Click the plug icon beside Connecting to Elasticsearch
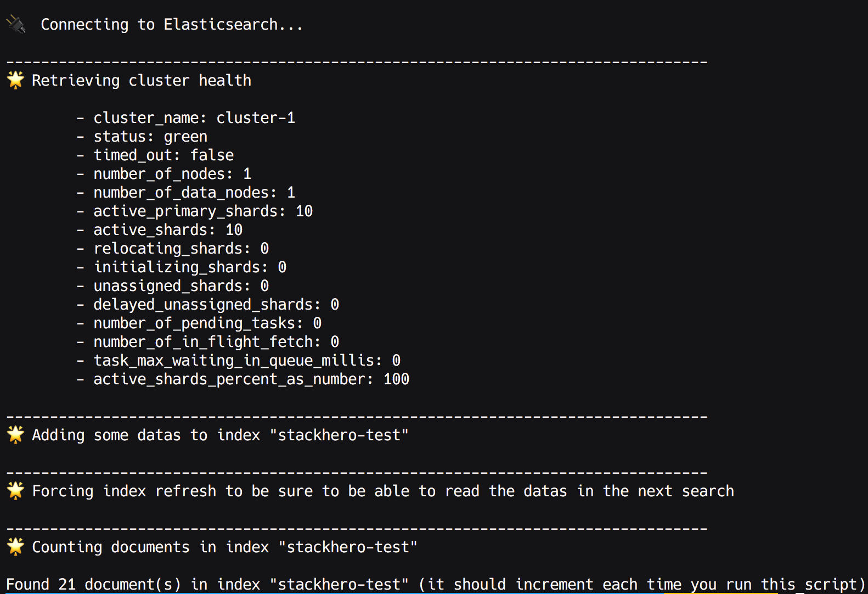 16,24
